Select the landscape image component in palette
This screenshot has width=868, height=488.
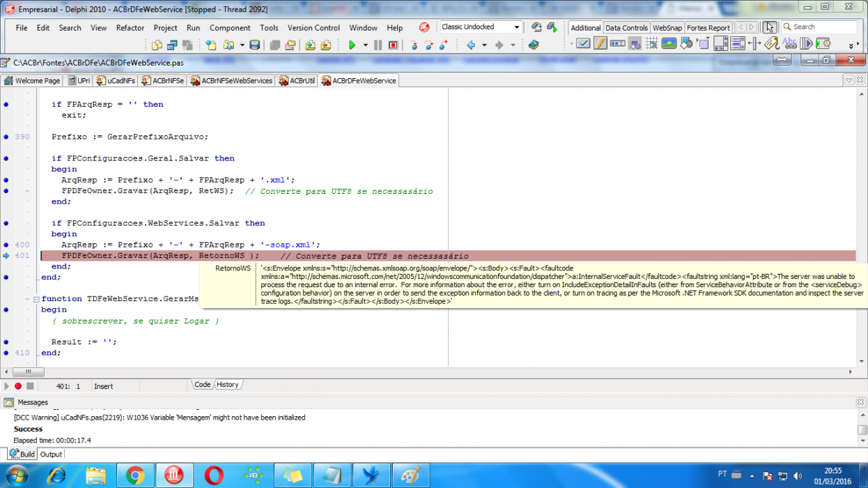click(669, 43)
